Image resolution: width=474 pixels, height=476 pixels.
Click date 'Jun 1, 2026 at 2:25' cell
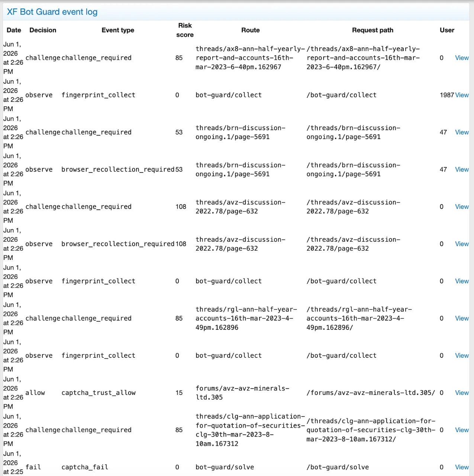click(x=13, y=463)
